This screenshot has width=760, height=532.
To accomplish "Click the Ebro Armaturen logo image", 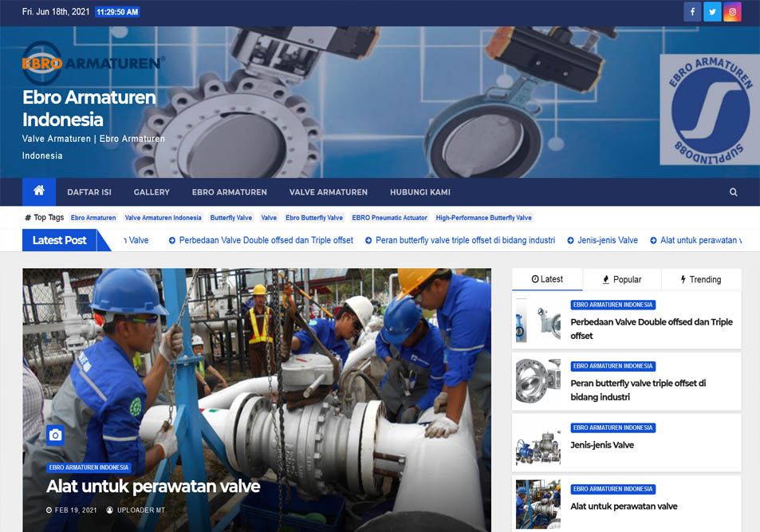I will click(93, 63).
